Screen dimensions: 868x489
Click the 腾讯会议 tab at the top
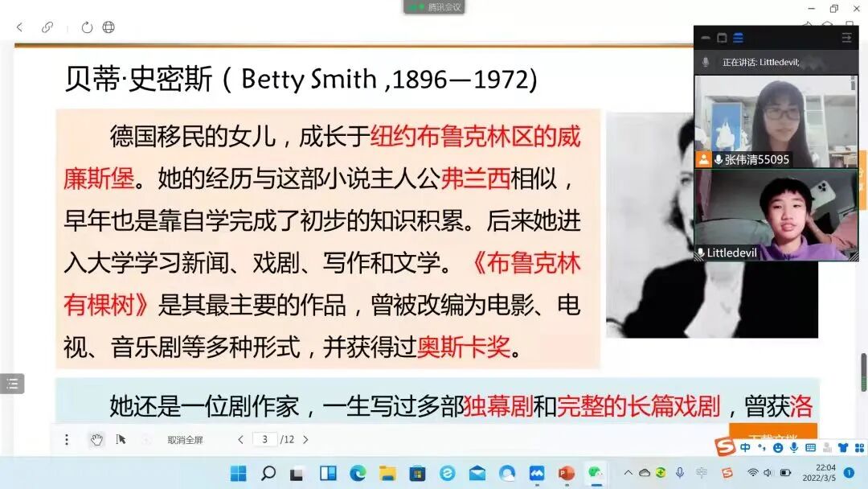pos(435,5)
